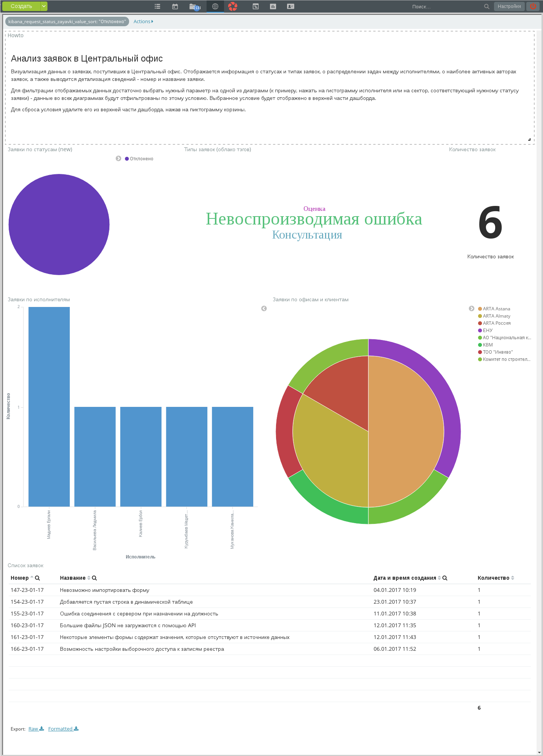Collapse arrow left of offices pie chart
Viewport: 543px width, 756px height.
(264, 308)
